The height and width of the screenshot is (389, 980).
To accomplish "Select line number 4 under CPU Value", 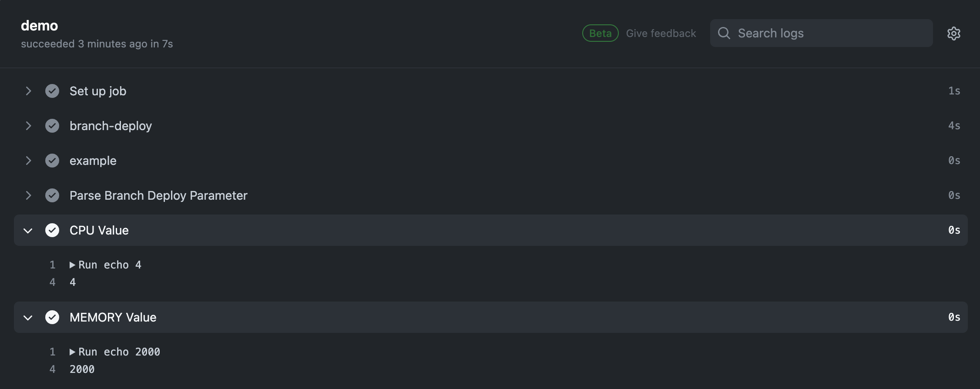I will (53, 282).
